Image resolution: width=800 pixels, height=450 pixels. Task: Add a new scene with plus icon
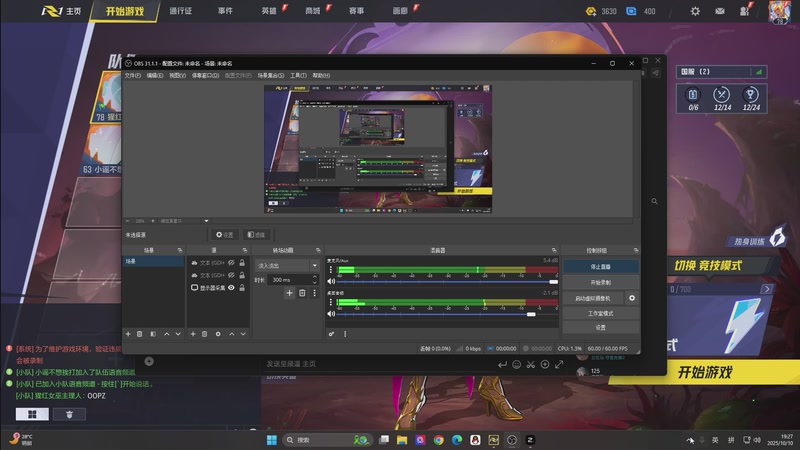[127, 333]
